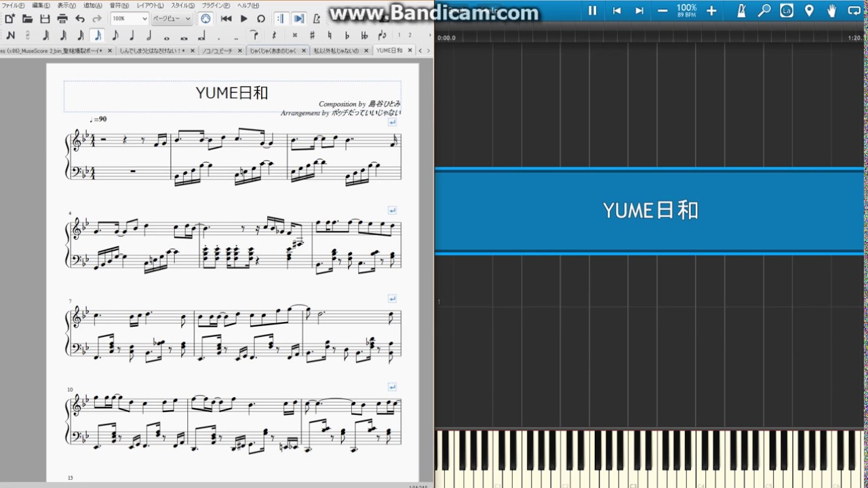The image size is (868, 488).
Task: Open the 100% zoom dropdown in MuseScore
Action: (130, 19)
